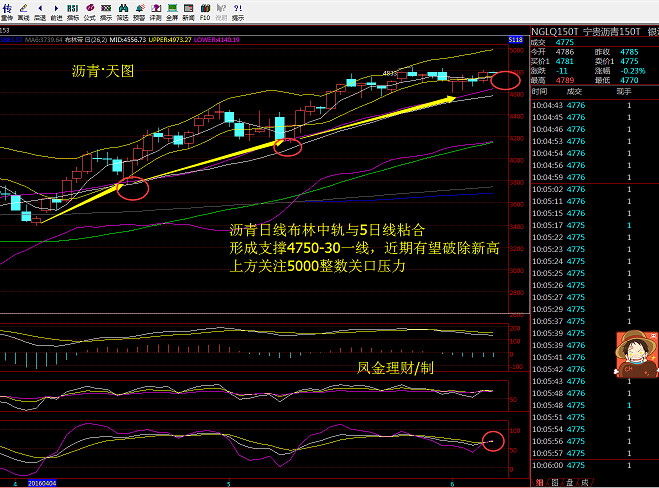This screenshot has height=488, width=659.
Task: Select the 细 tab at bottom right
Action: (539, 481)
